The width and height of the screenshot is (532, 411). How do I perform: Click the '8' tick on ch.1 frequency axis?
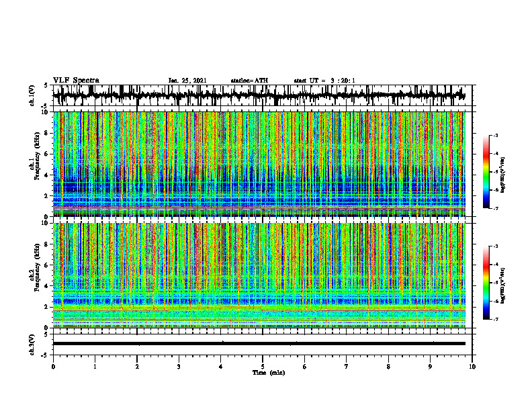[47, 133]
